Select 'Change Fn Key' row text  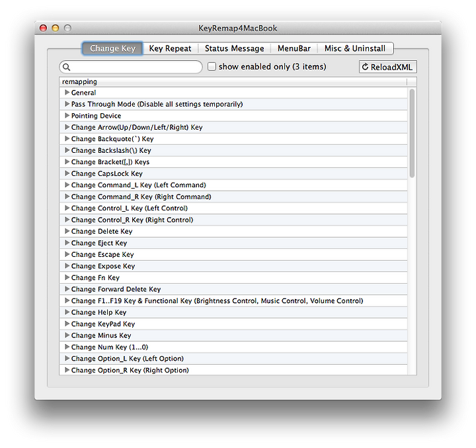(95, 277)
